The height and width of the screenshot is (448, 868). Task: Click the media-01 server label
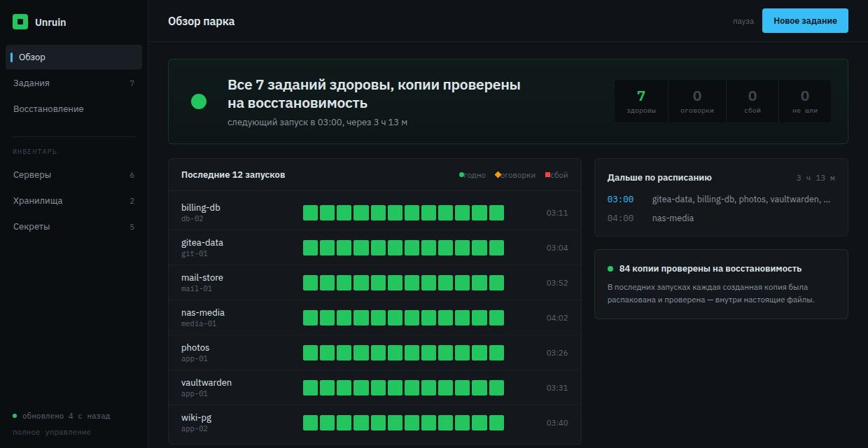click(199, 323)
